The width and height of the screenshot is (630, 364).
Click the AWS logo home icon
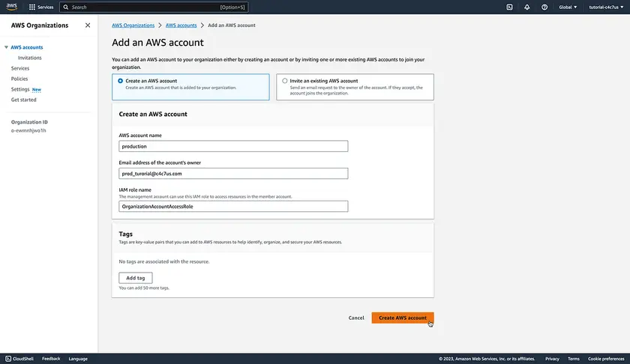[12, 7]
